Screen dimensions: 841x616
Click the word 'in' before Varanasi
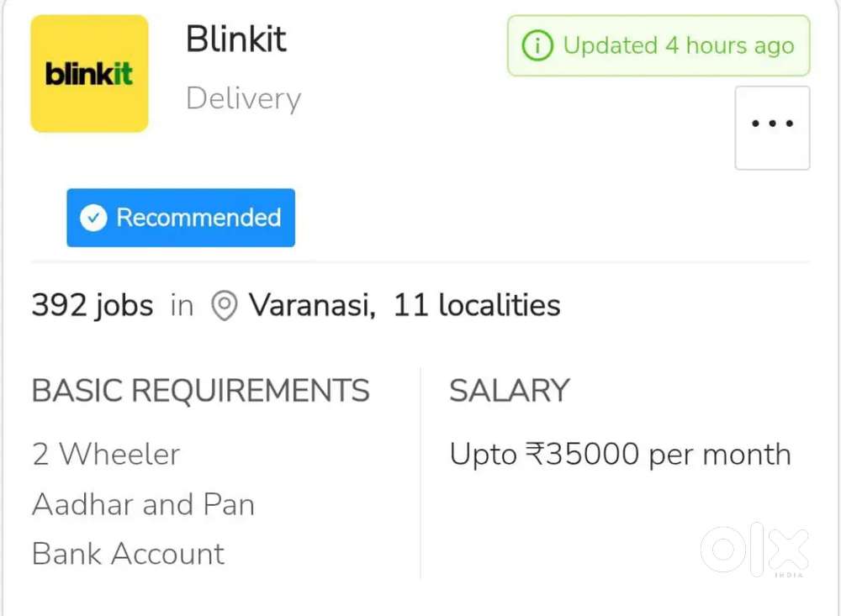[x=182, y=306]
